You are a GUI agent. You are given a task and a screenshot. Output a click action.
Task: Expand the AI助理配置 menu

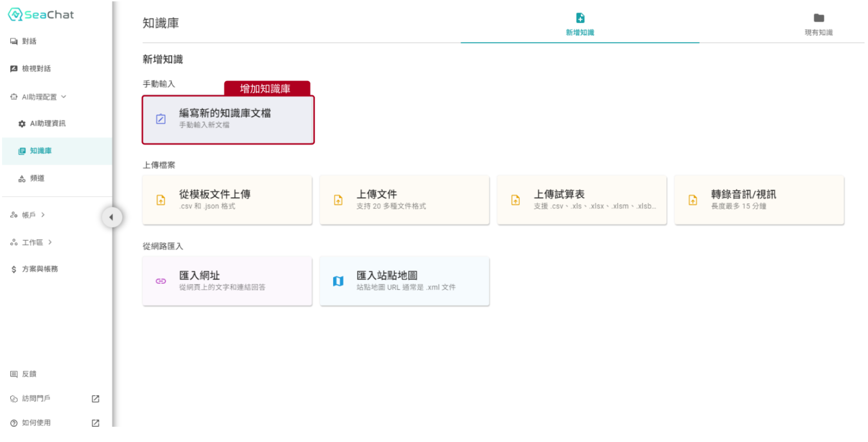(39, 97)
